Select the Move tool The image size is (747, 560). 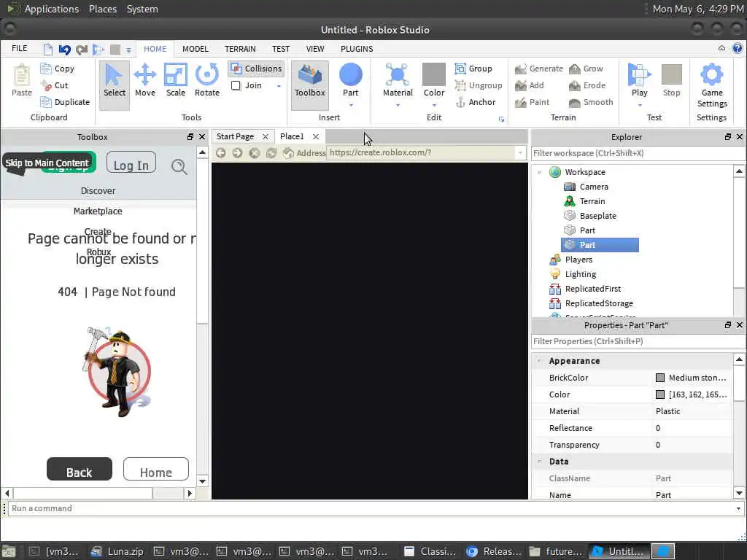click(145, 80)
